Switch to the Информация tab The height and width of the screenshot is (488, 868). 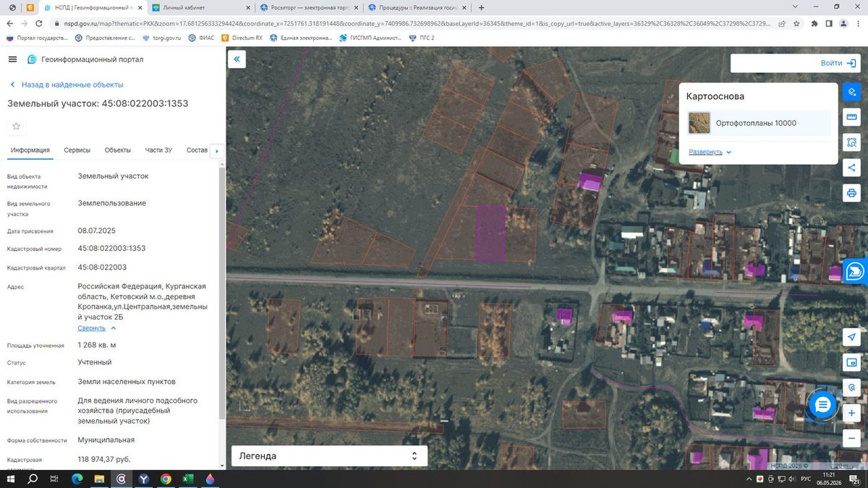pyautogui.click(x=30, y=150)
